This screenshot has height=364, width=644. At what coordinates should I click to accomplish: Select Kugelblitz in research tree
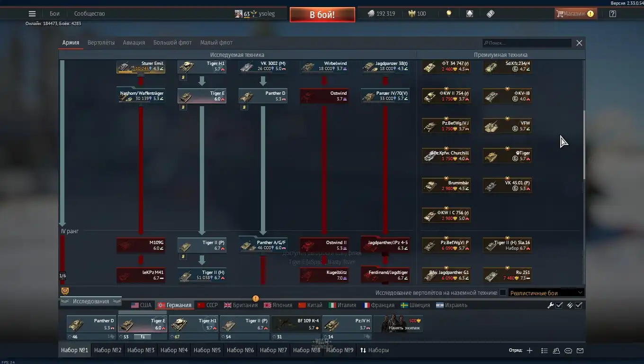click(x=324, y=275)
